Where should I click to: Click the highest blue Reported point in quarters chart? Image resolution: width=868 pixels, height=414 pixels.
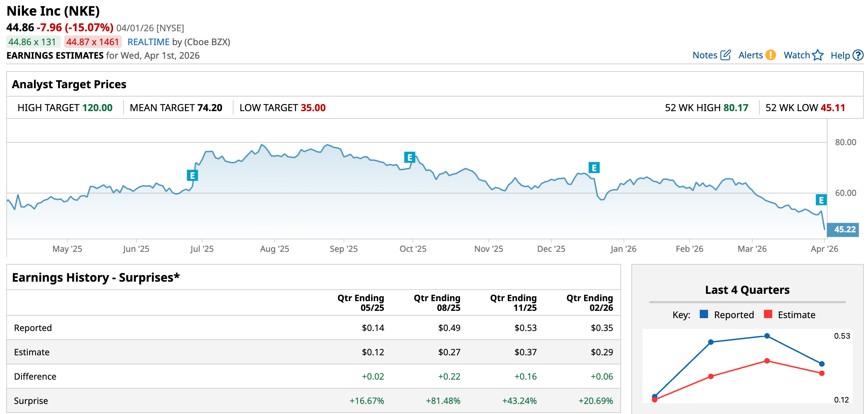click(x=767, y=336)
